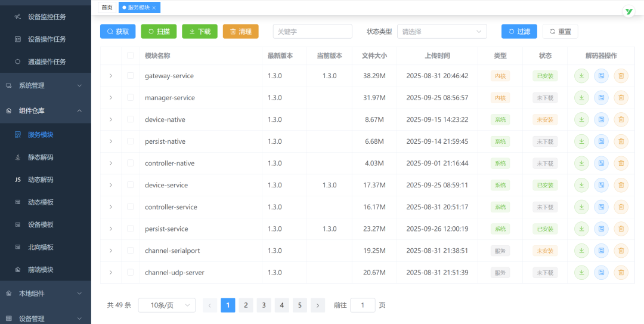Screen dimensions: 644x324
Task: Click the orange 清理 button
Action: pos(240,32)
